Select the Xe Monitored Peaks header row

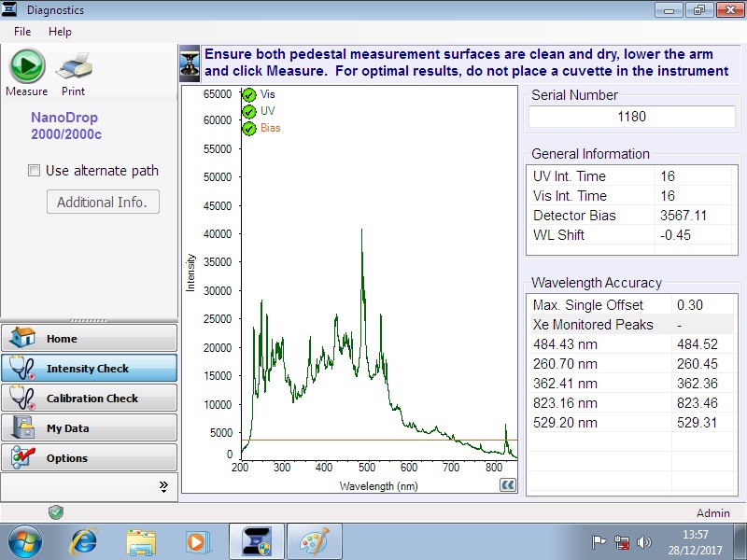pyautogui.click(x=630, y=324)
